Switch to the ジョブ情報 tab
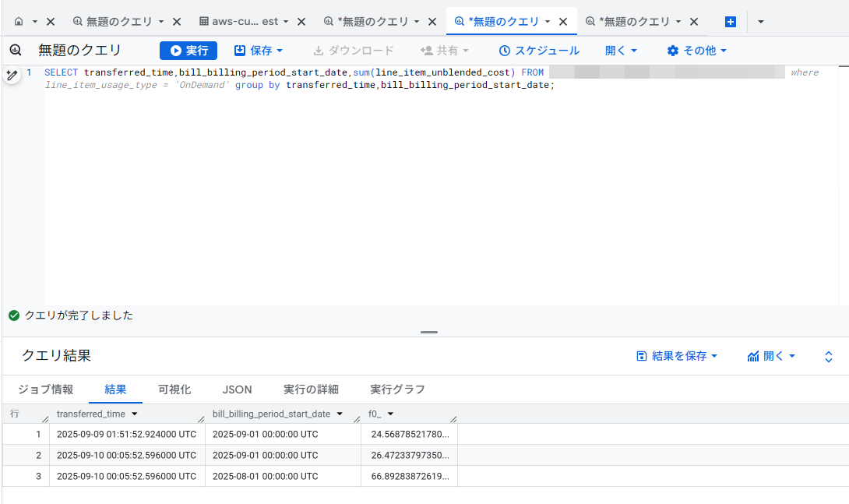849x504 pixels. [x=45, y=389]
